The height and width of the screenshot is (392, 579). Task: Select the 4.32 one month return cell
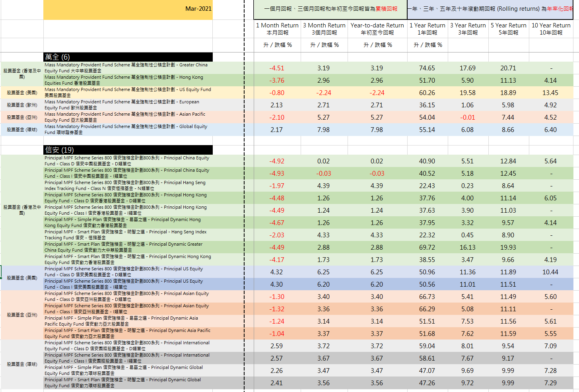277,272
